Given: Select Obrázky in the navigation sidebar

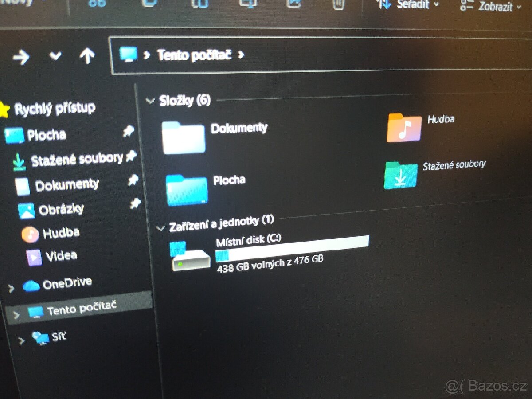Looking at the screenshot, I should coord(61,209).
